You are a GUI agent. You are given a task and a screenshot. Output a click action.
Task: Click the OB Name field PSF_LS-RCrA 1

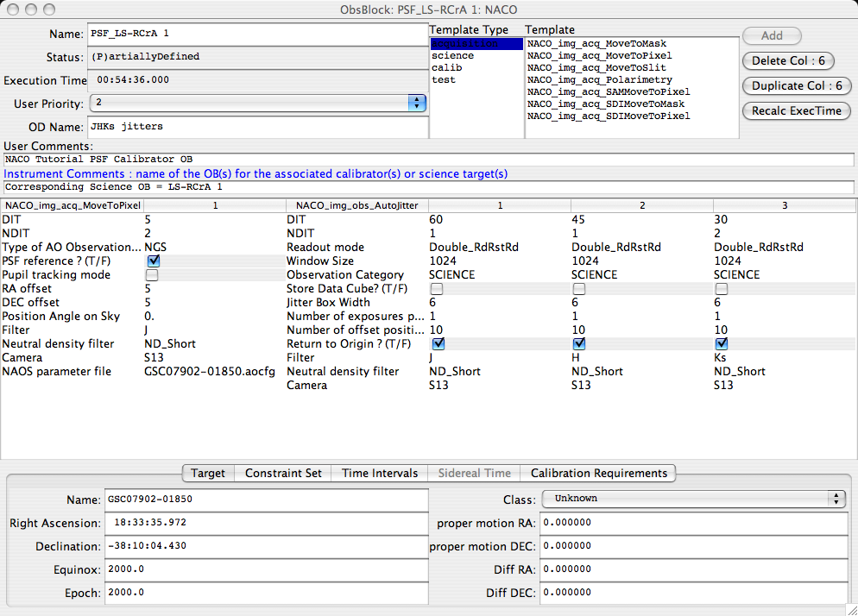tap(257, 34)
